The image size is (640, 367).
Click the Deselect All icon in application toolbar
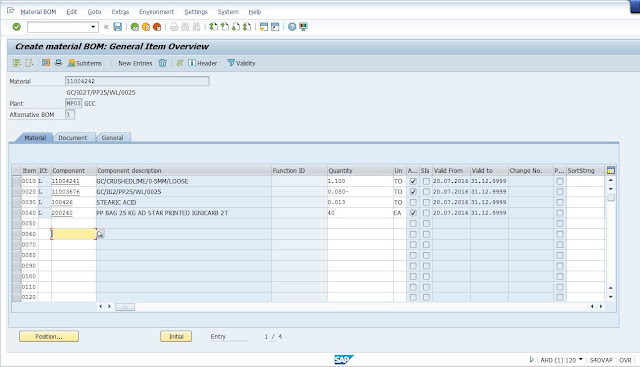[29, 63]
